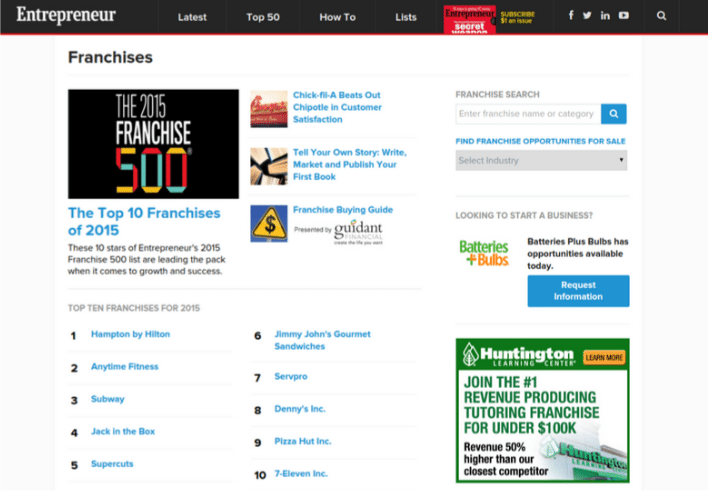Click the Franchises page heading
Screen dimensions: 708x496
[110, 57]
